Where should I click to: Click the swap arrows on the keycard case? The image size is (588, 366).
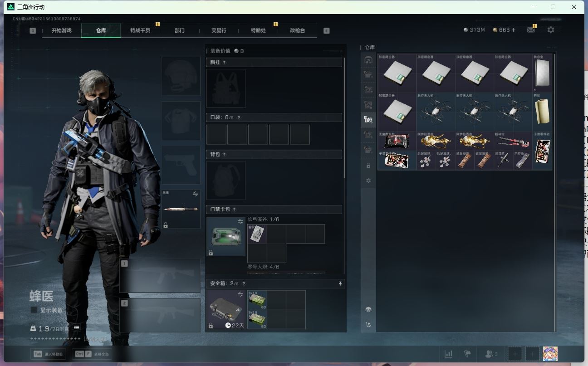[240, 221]
